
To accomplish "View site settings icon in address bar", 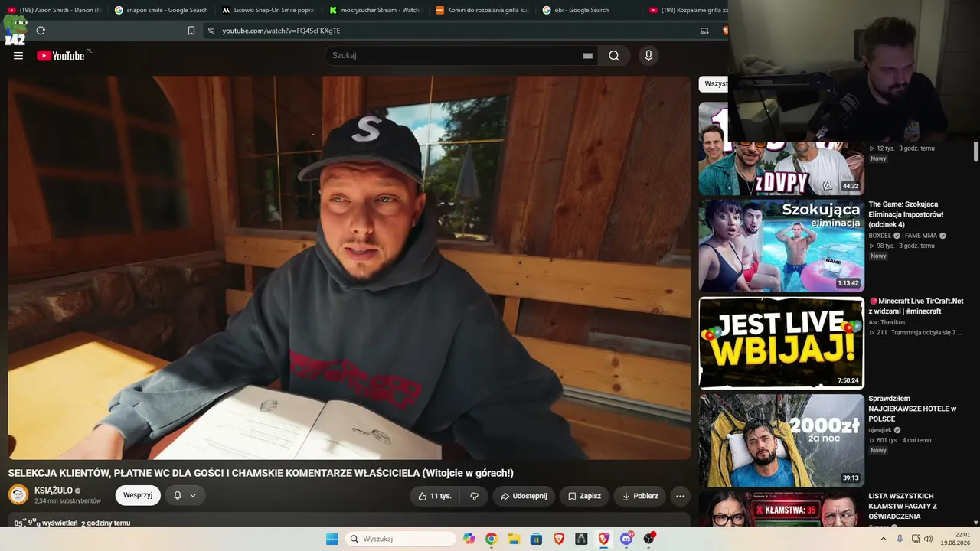I will (x=211, y=31).
